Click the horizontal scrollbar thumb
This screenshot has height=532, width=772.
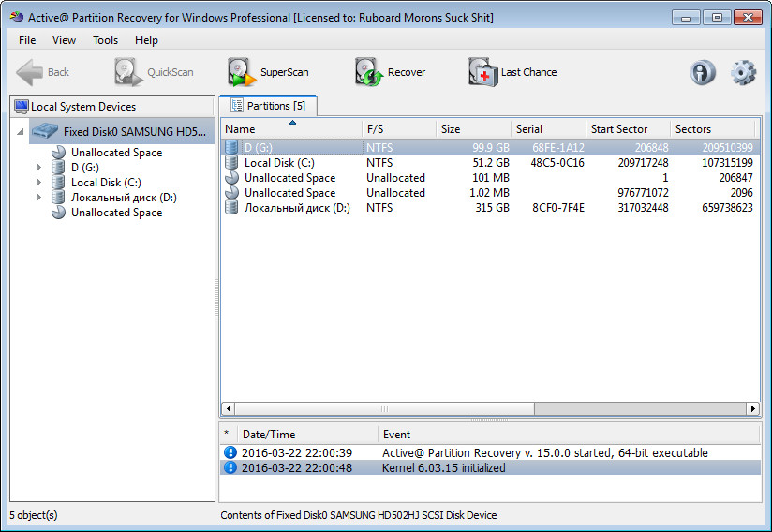pyautogui.click(x=384, y=408)
